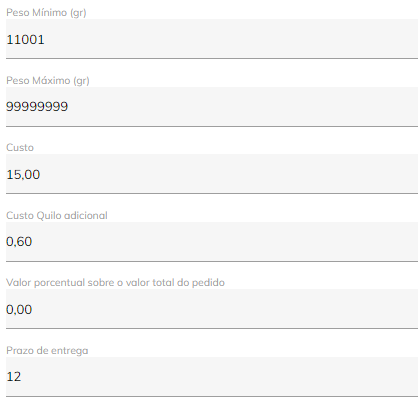This screenshot has height=407, width=418.
Task: Click the 'Custo Quilo adicional' label
Action: pyautogui.click(x=57, y=216)
